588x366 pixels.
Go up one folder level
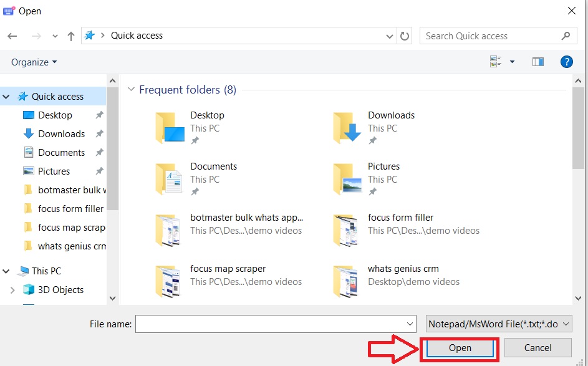click(x=71, y=36)
